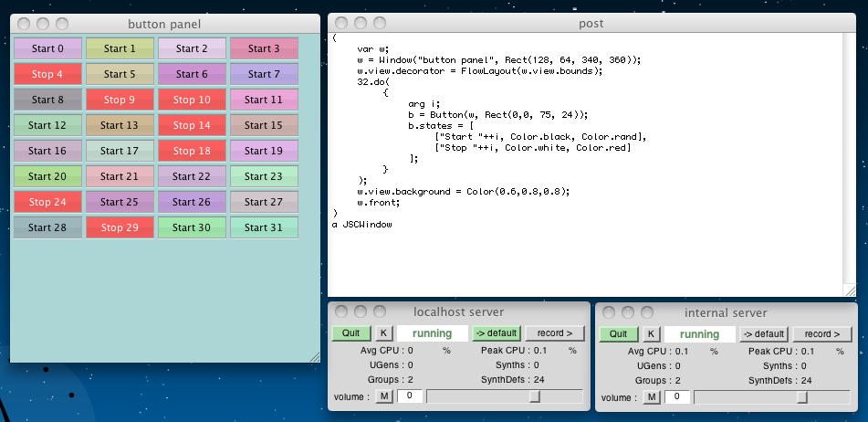Viewport: 868px width, 422px height.
Task: Click the K button on localhost server
Action: [x=384, y=333]
